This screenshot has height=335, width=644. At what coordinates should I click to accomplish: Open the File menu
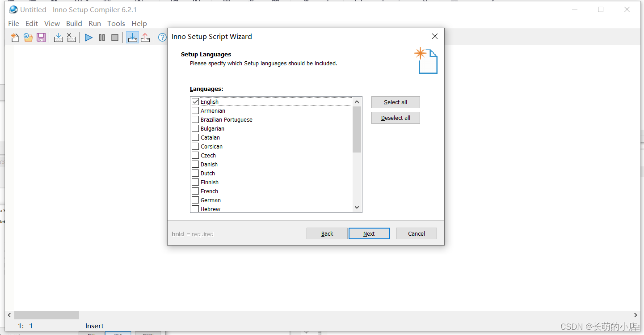(14, 23)
